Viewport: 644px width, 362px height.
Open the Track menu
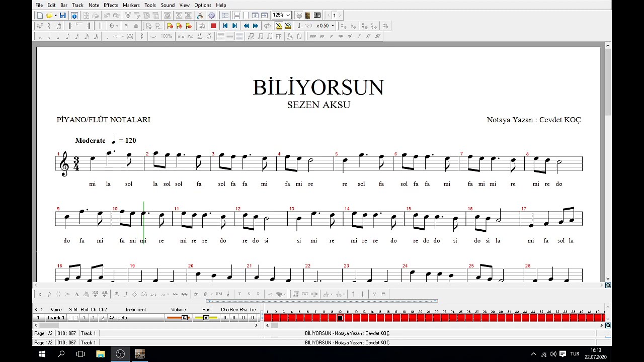pyautogui.click(x=77, y=5)
